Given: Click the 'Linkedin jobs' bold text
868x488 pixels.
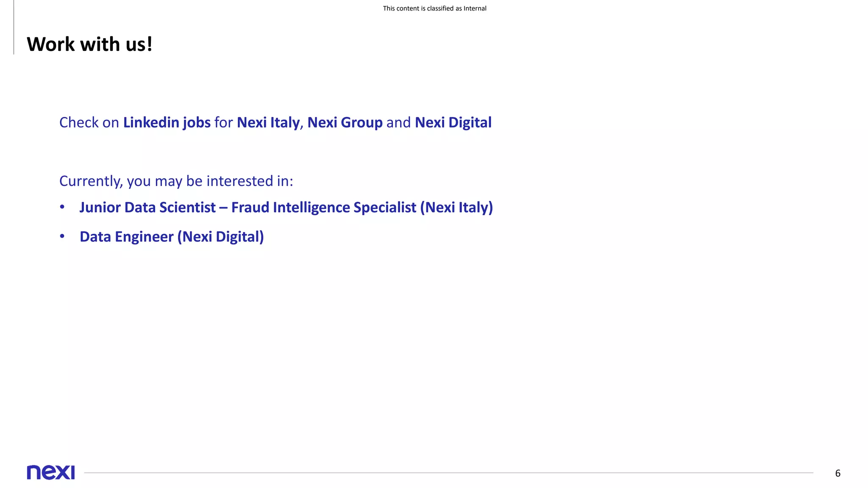Looking at the screenshot, I should [x=167, y=122].
